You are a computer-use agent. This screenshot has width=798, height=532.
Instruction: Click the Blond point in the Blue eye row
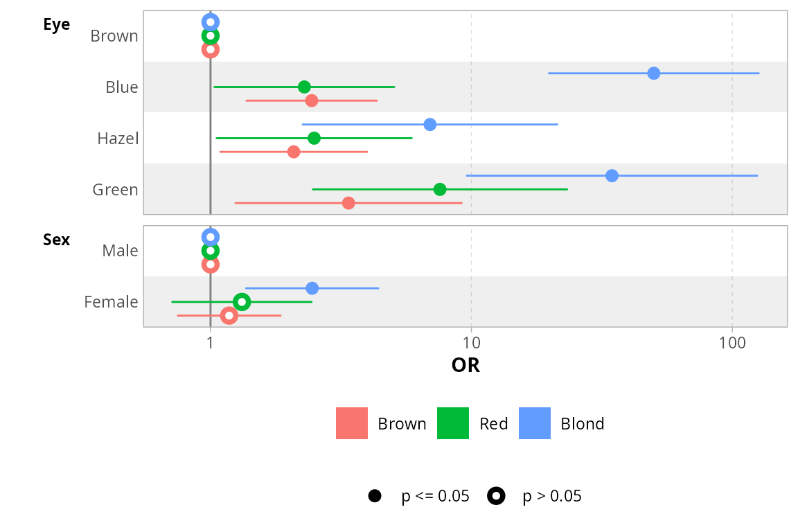pyautogui.click(x=653, y=73)
